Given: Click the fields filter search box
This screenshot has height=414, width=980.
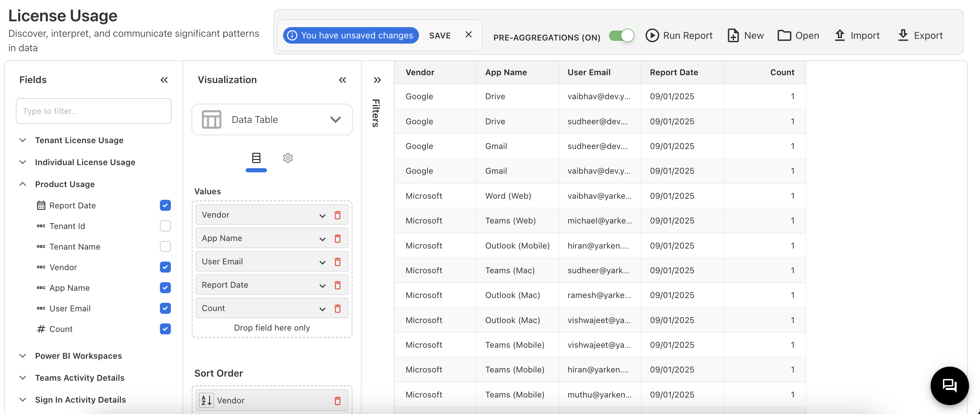Looking at the screenshot, I should click(x=93, y=111).
